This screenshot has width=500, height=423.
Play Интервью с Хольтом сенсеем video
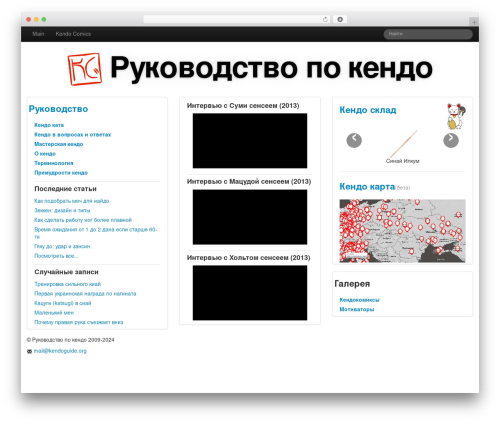(250, 293)
